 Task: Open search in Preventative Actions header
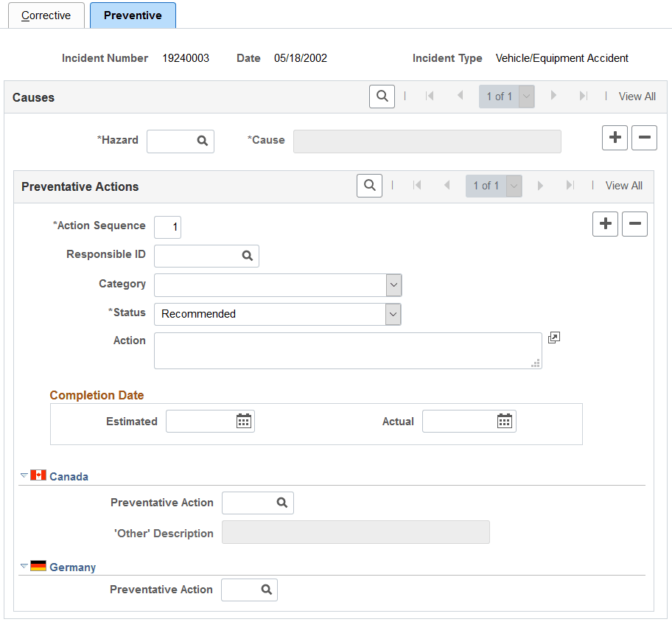(369, 186)
